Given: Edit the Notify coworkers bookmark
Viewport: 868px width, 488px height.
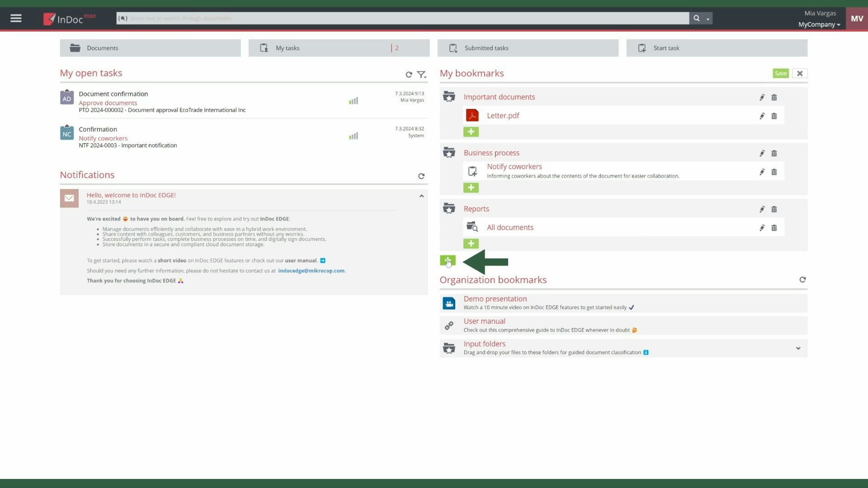Looking at the screenshot, I should (x=762, y=172).
